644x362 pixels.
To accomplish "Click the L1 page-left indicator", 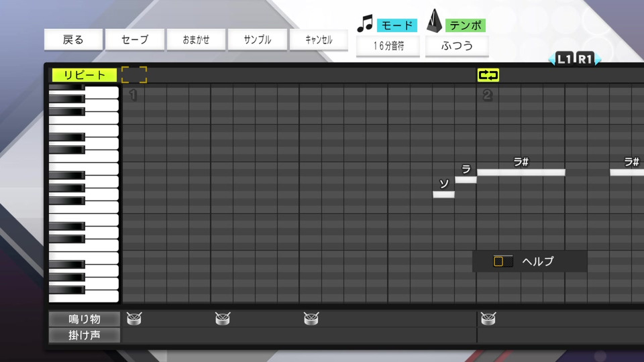I will (x=564, y=59).
